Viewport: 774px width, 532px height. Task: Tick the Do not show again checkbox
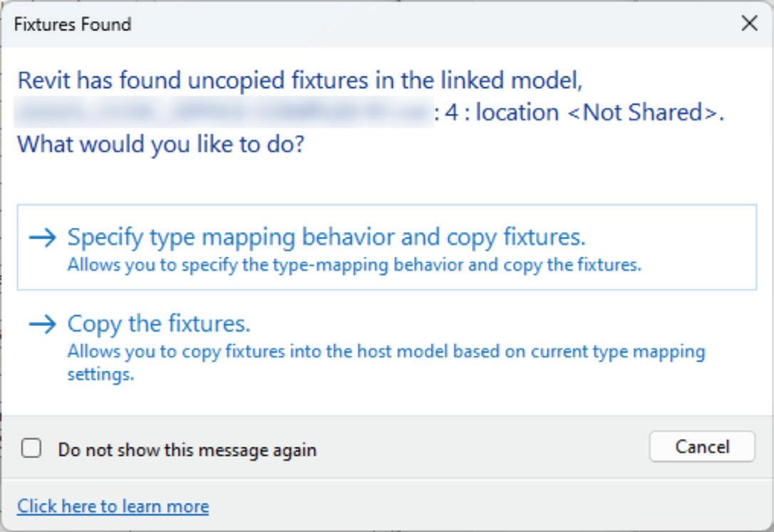(x=31, y=449)
